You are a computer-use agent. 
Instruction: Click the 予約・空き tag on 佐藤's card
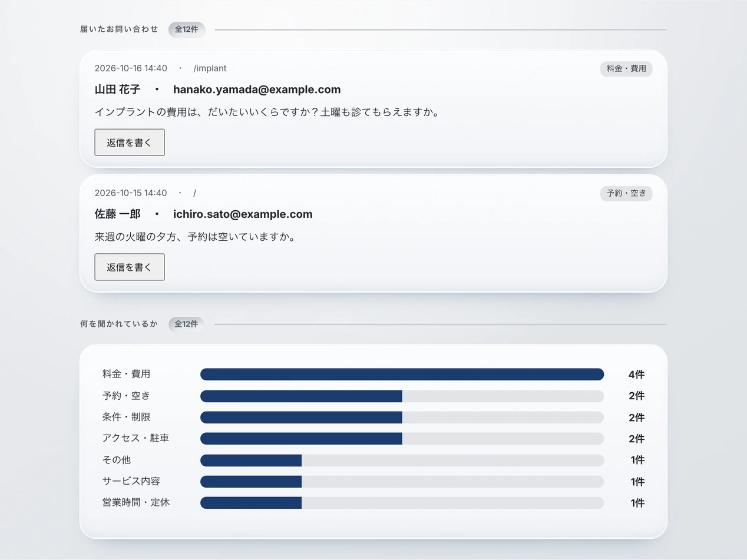[x=626, y=193]
